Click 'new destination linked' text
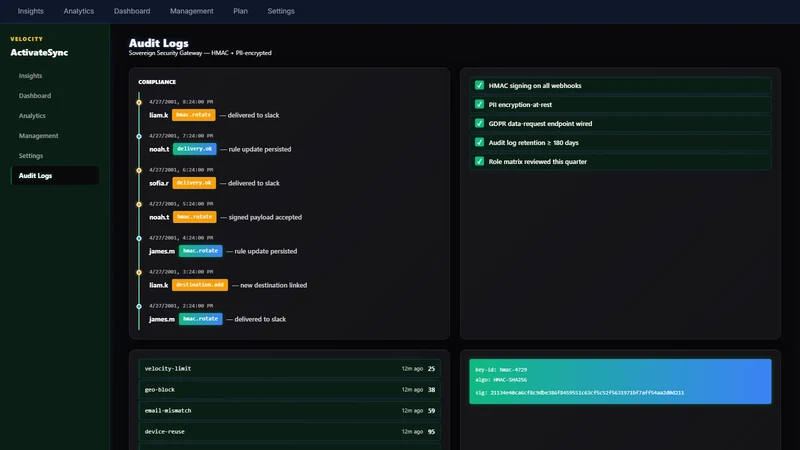This screenshot has height=450, width=800. [x=273, y=285]
